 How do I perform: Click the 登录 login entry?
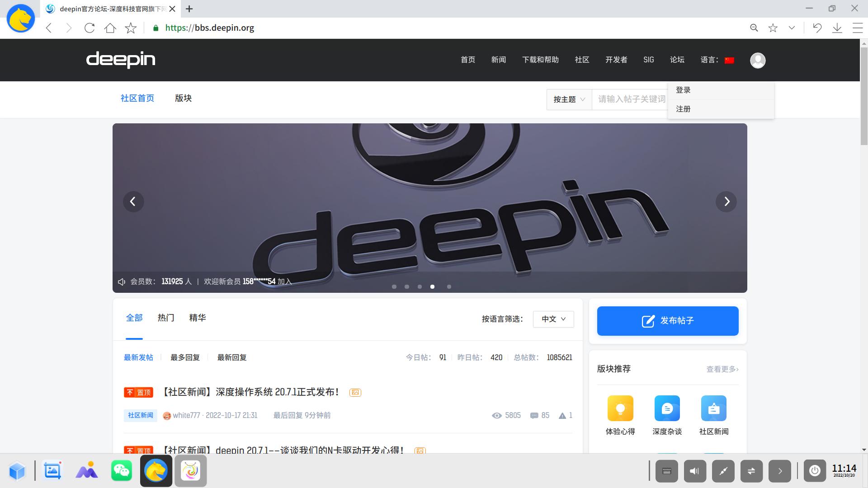pos(683,89)
